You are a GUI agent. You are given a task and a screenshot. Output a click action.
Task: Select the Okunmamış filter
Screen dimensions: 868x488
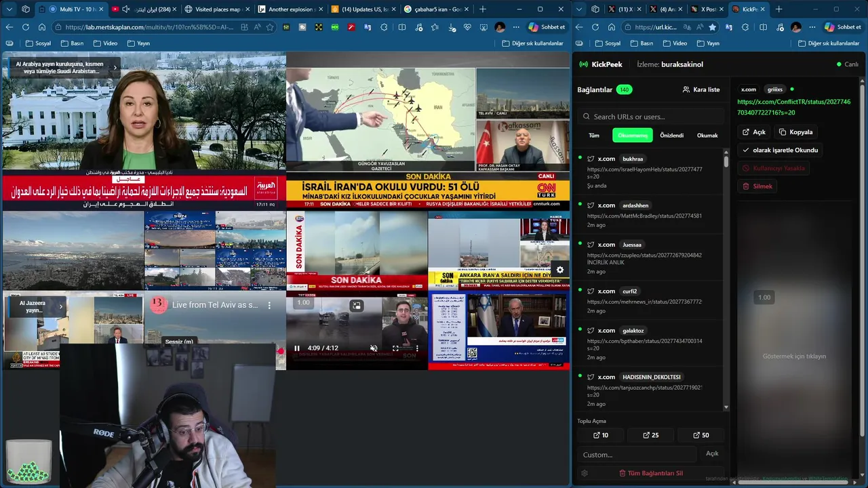(x=633, y=136)
